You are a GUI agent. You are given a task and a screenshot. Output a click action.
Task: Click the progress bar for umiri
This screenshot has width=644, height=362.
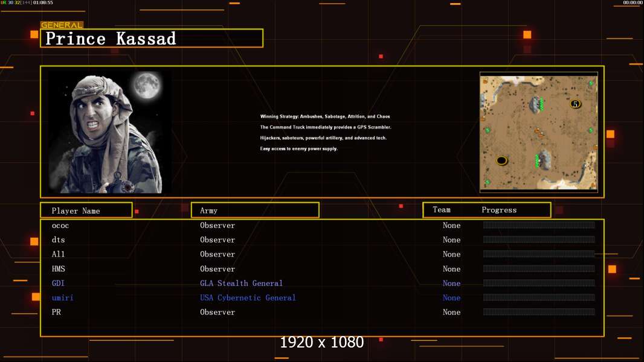coord(539,297)
